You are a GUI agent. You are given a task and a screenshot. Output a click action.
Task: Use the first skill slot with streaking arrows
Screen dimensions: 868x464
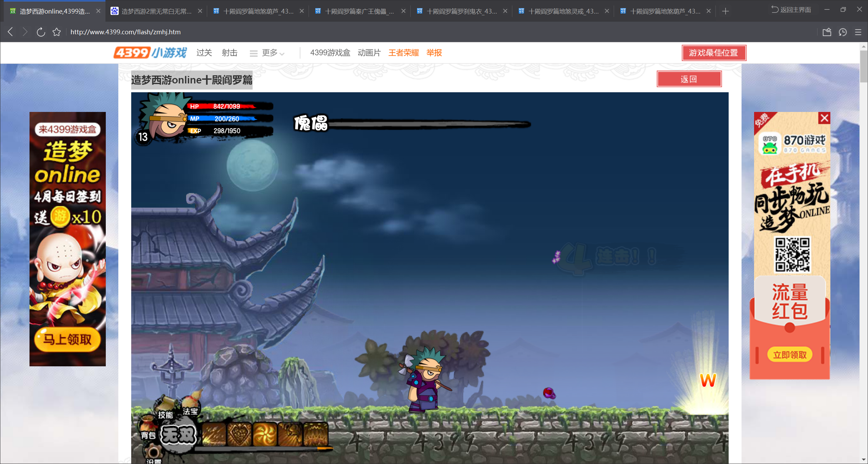click(214, 434)
